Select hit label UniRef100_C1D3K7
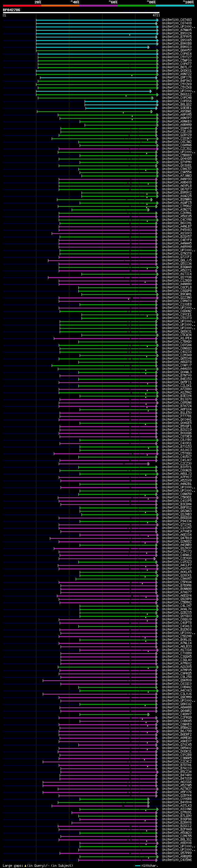The height and width of the screenshot is (868, 197). click(x=177, y=139)
